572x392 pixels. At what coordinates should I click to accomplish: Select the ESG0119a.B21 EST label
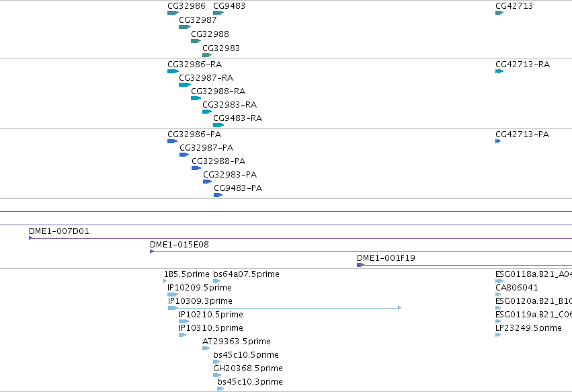coord(533,315)
